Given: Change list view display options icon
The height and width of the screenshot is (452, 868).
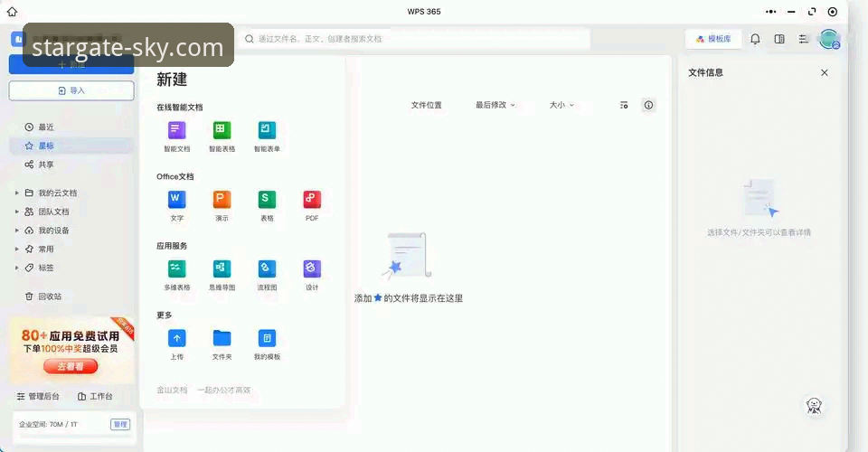Looking at the screenshot, I should tap(624, 105).
